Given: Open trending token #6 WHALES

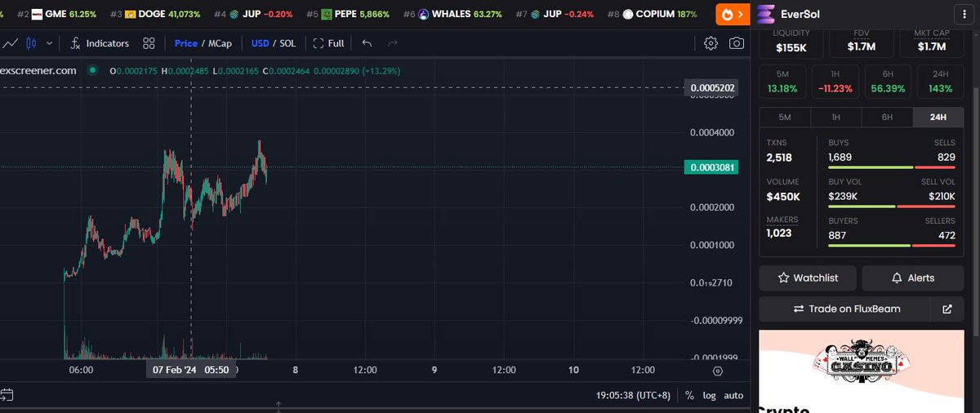Looking at the screenshot, I should (x=452, y=15).
